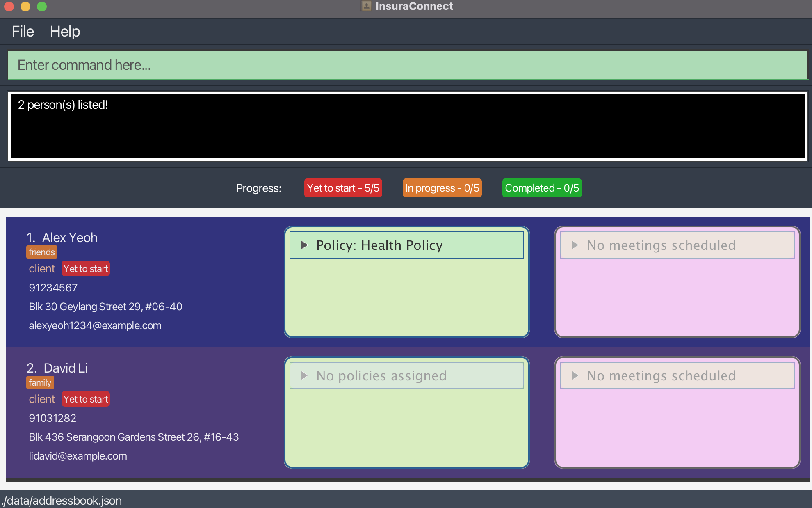The width and height of the screenshot is (812, 508).
Task: Click phone number 91234567
Action: tap(53, 288)
